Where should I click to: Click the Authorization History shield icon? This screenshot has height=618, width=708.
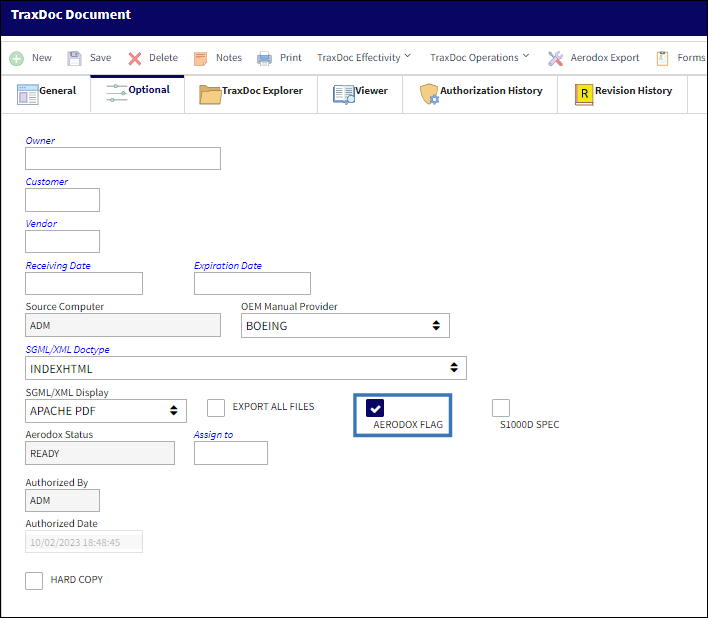[x=429, y=94]
